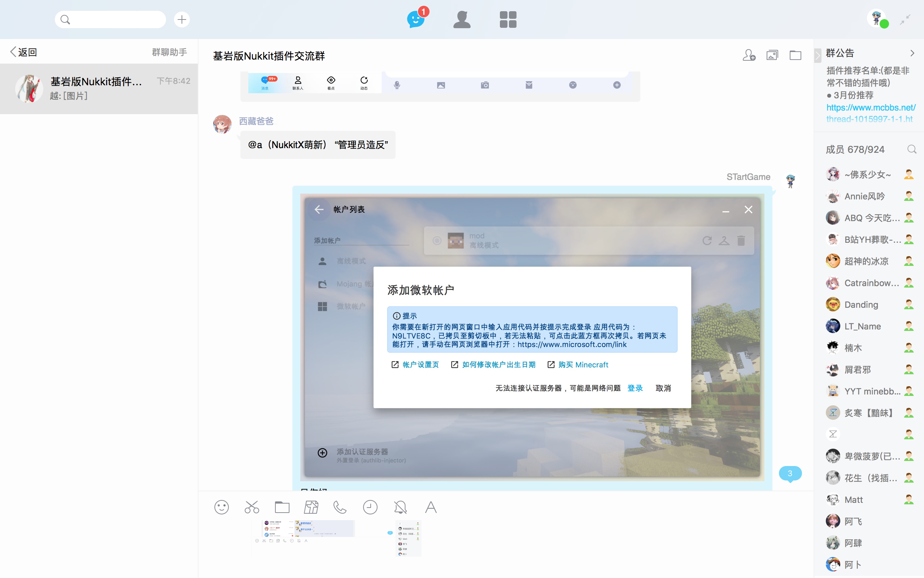Toggle notification mute bell icon

401,507
